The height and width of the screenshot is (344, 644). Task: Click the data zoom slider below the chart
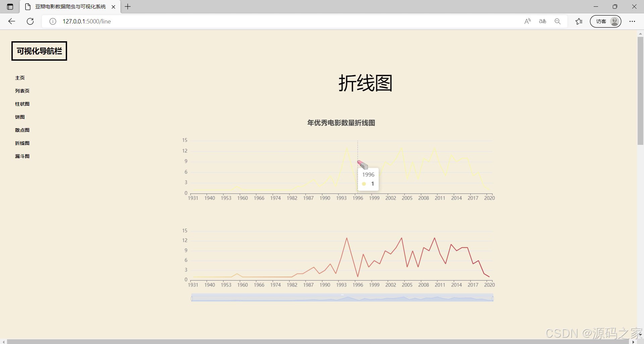pyautogui.click(x=342, y=297)
